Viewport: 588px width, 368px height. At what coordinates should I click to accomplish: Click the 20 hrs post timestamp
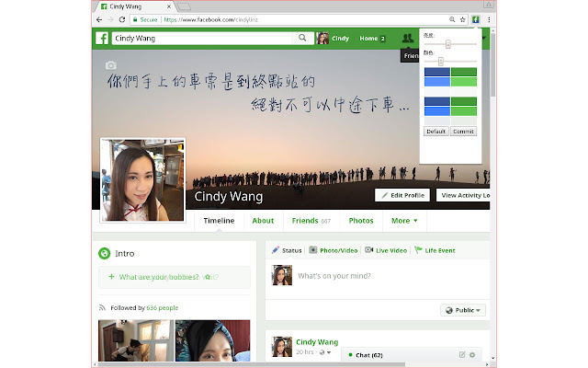[304, 352]
